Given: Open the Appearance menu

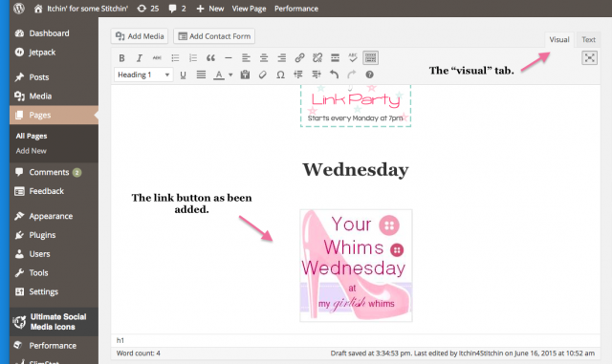Looking at the screenshot, I should pos(54,216).
